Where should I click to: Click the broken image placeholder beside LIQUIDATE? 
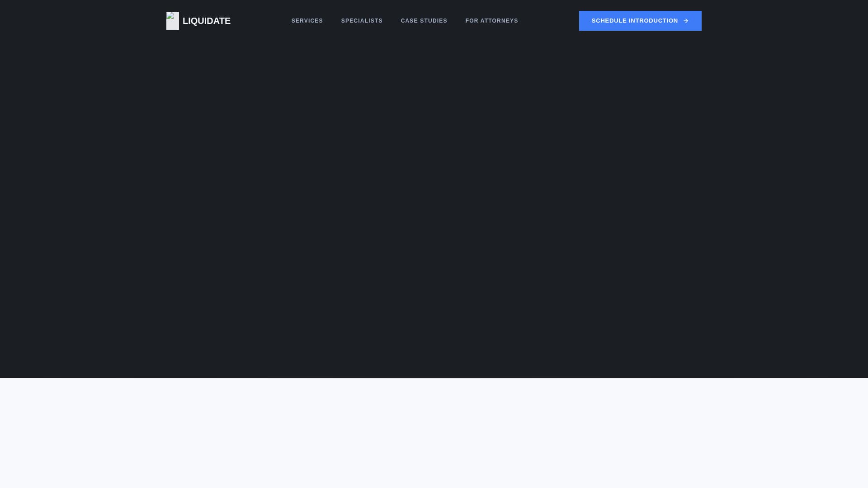click(x=172, y=21)
